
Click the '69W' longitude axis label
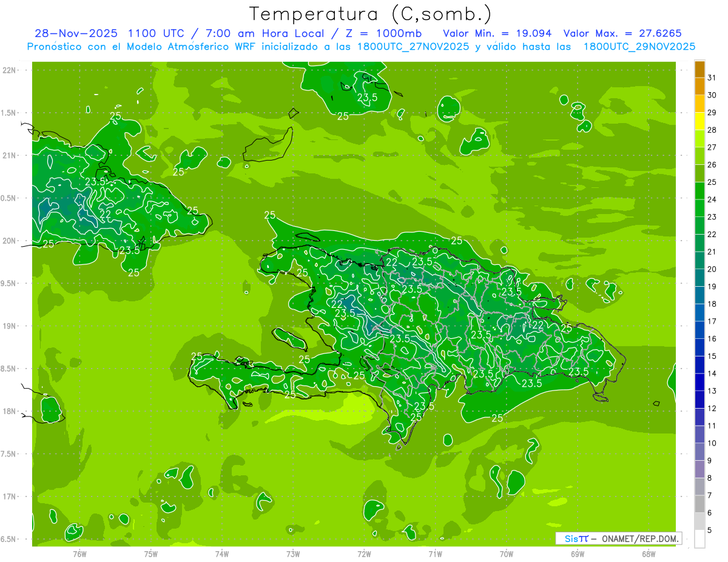pyautogui.click(x=578, y=554)
